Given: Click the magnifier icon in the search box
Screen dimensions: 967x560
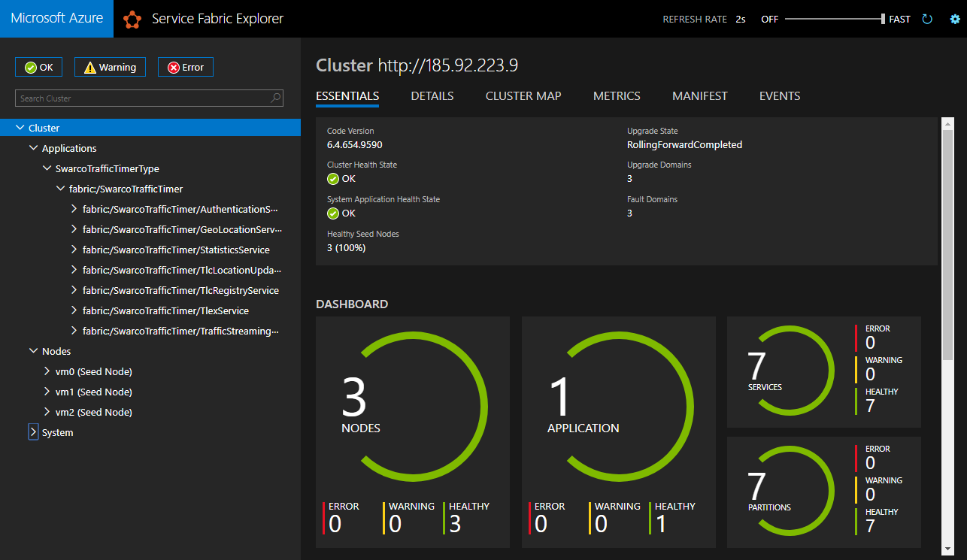Looking at the screenshot, I should (276, 98).
